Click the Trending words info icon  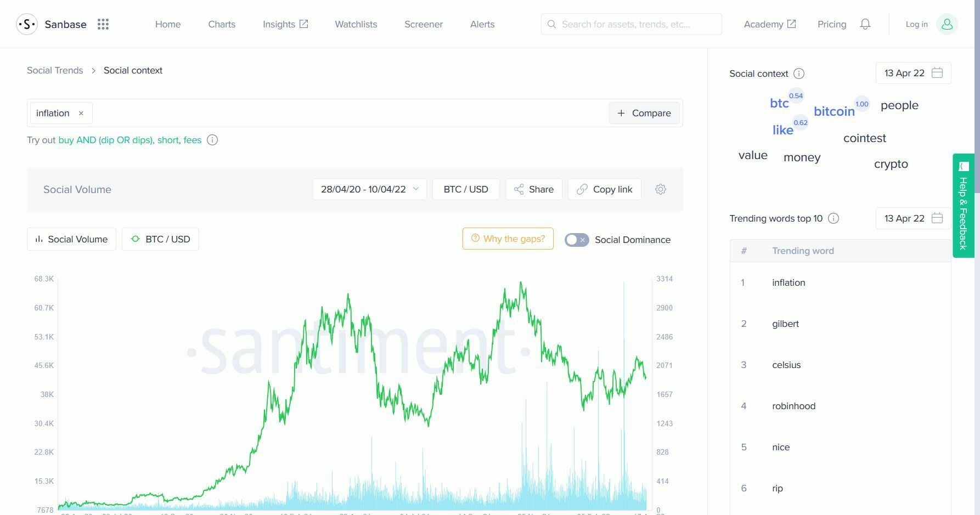tap(833, 218)
